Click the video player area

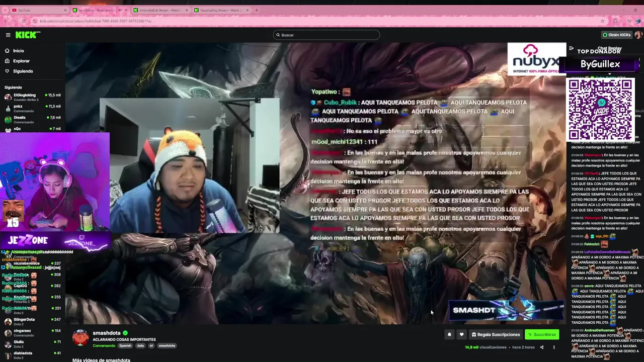[315, 183]
